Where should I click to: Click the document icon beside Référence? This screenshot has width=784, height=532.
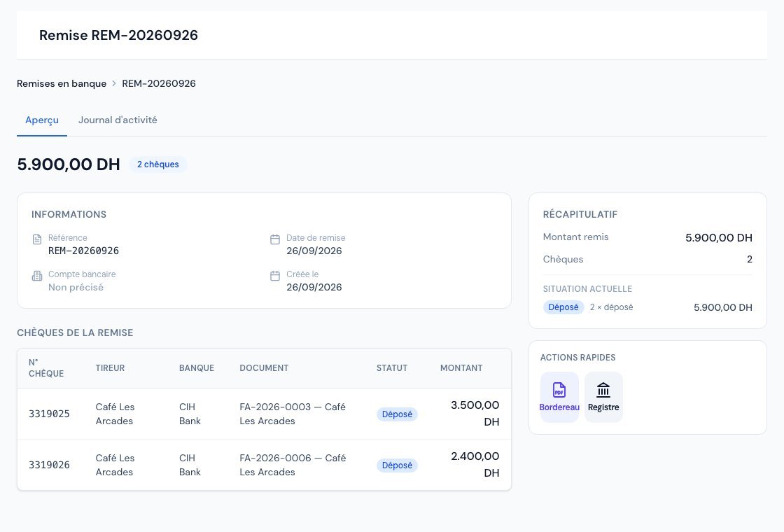click(x=37, y=239)
